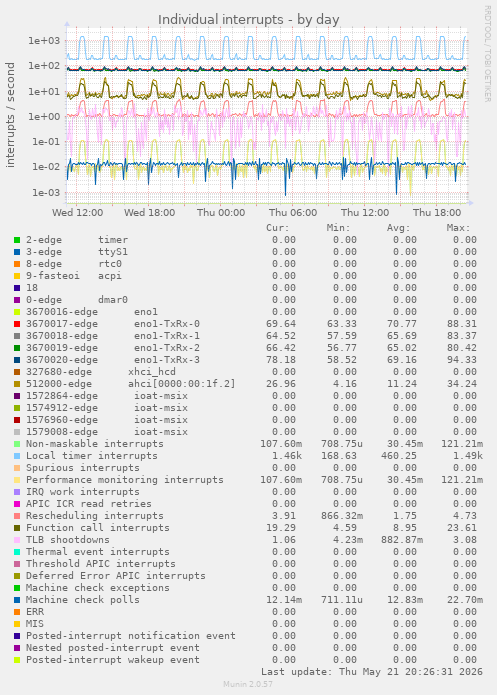Click the Function call interrupts swatch

pyautogui.click(x=17, y=528)
